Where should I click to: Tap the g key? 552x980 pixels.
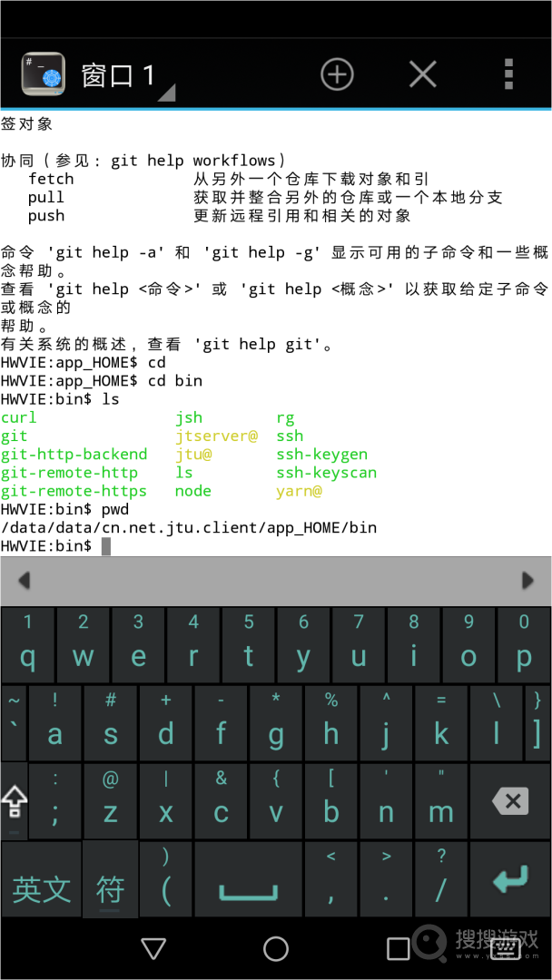[276, 722]
